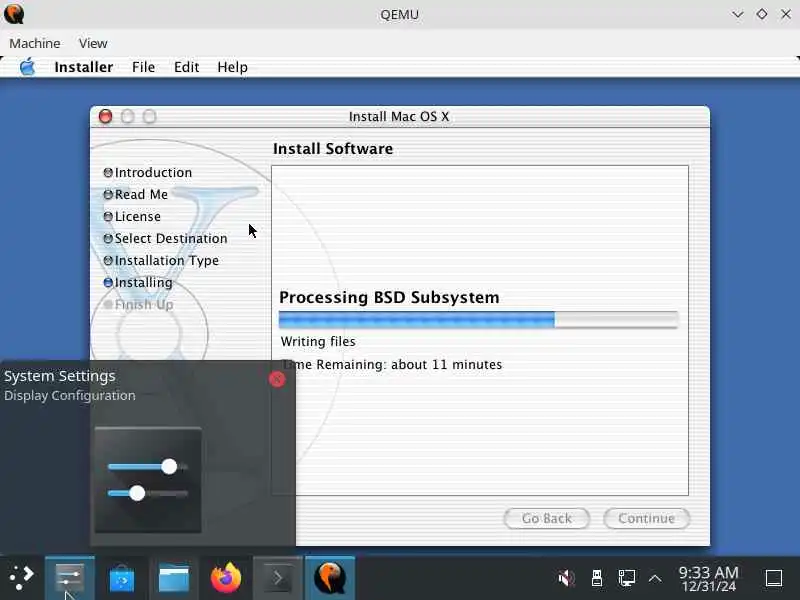
Task: Maximize the QEMU window
Action: tap(762, 14)
